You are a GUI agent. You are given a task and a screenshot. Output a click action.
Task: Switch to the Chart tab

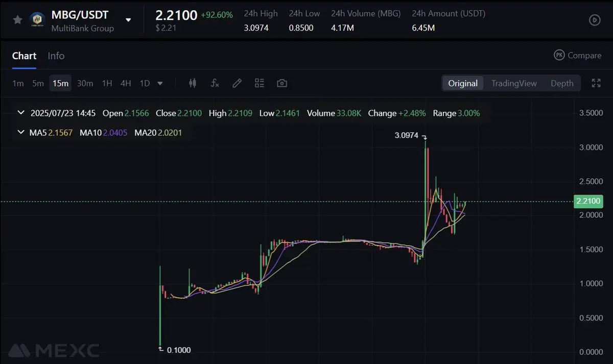24,56
